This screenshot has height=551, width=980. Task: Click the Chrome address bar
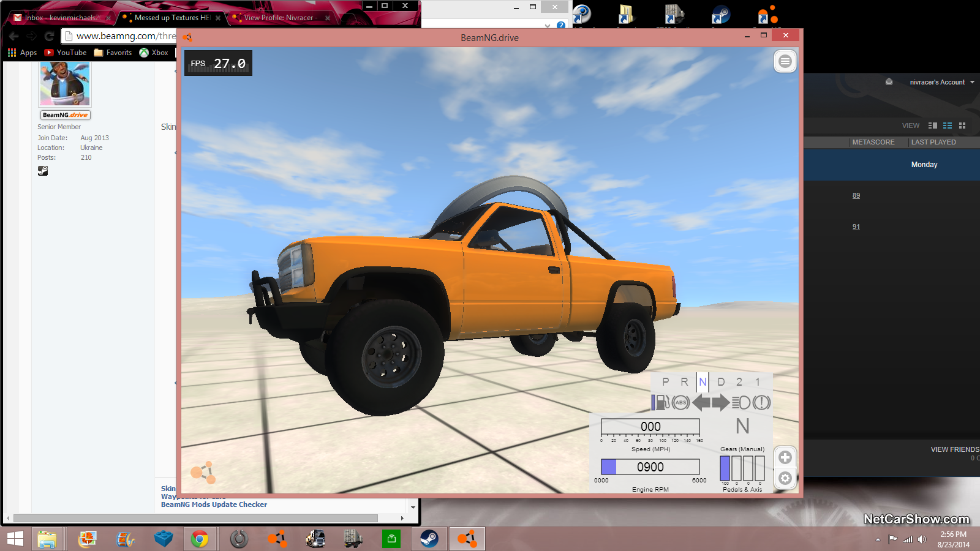pyautogui.click(x=120, y=36)
